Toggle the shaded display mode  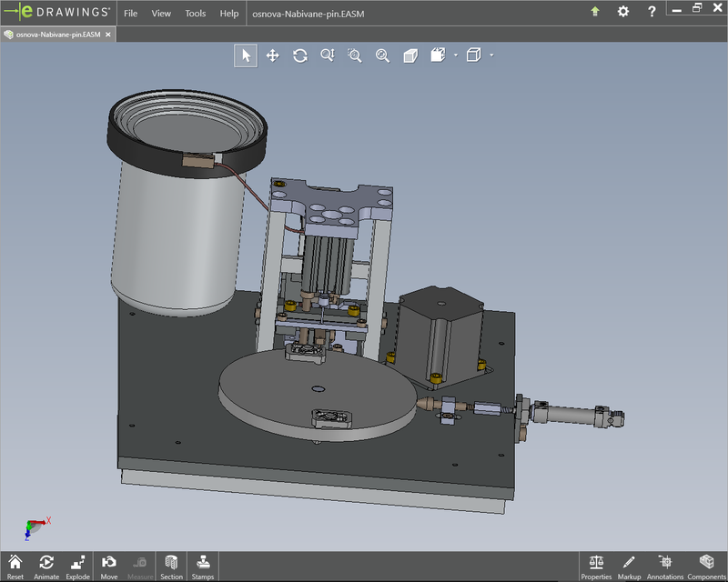pyautogui.click(x=411, y=55)
